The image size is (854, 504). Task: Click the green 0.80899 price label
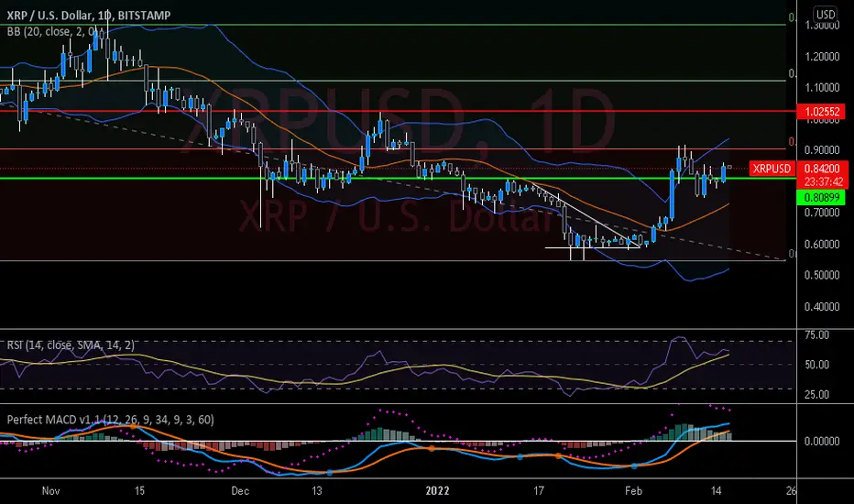pyautogui.click(x=822, y=197)
